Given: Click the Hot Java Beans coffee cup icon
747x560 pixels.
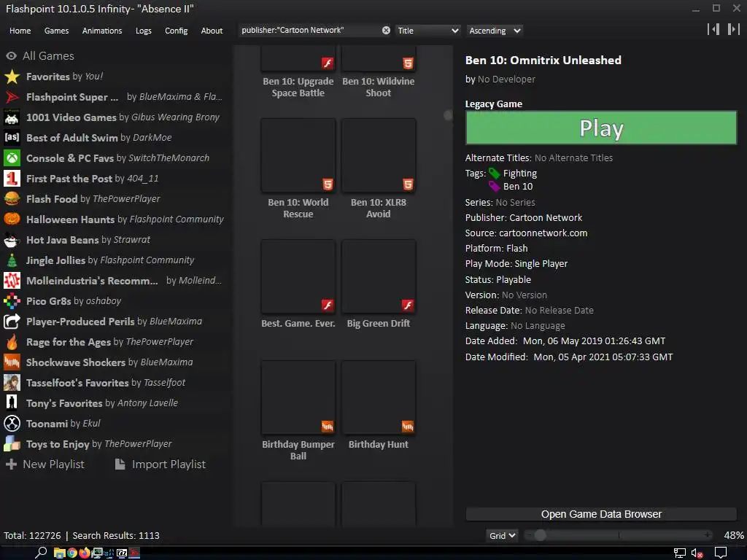Looking at the screenshot, I should [12, 240].
